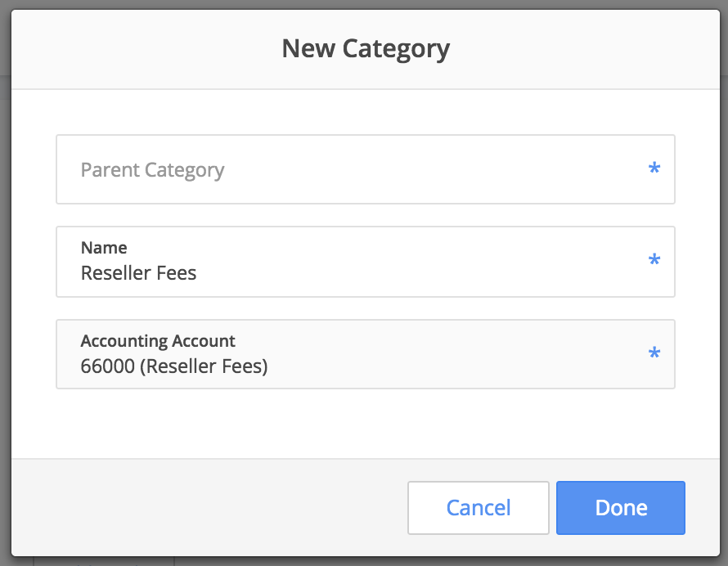Focus the Name input field
The height and width of the screenshot is (566, 728).
coord(366,262)
